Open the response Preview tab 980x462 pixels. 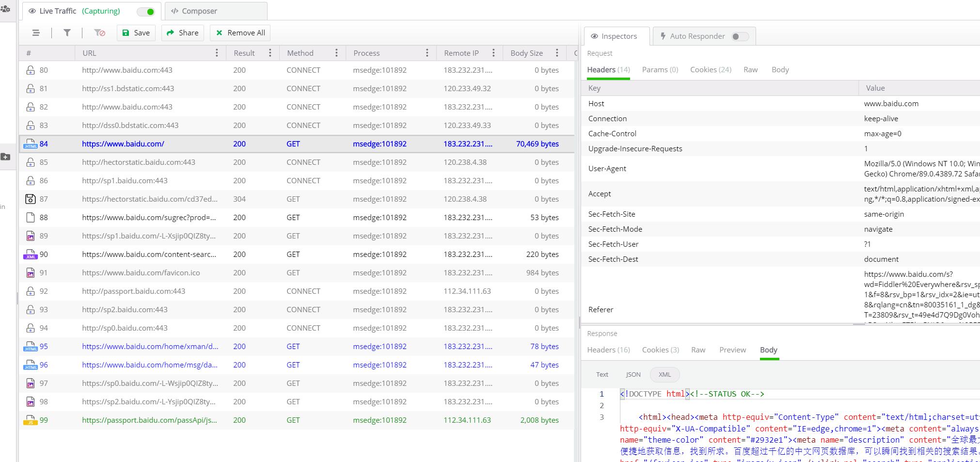pyautogui.click(x=732, y=350)
